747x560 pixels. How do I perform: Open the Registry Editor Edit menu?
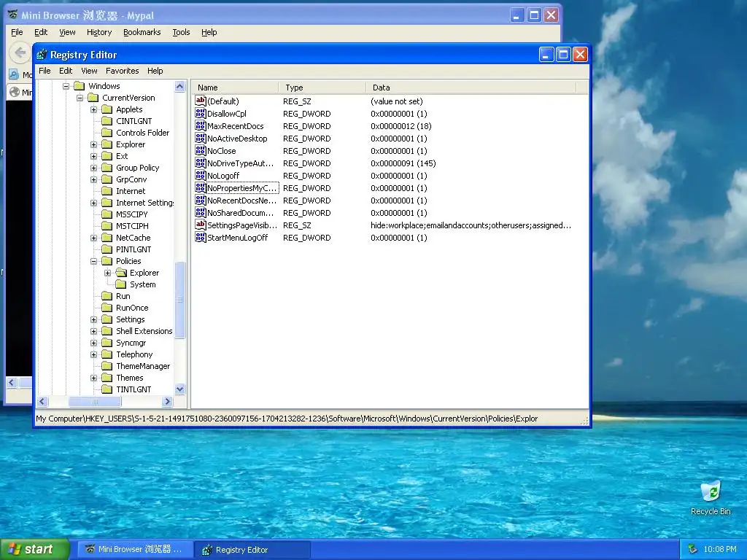coord(65,71)
